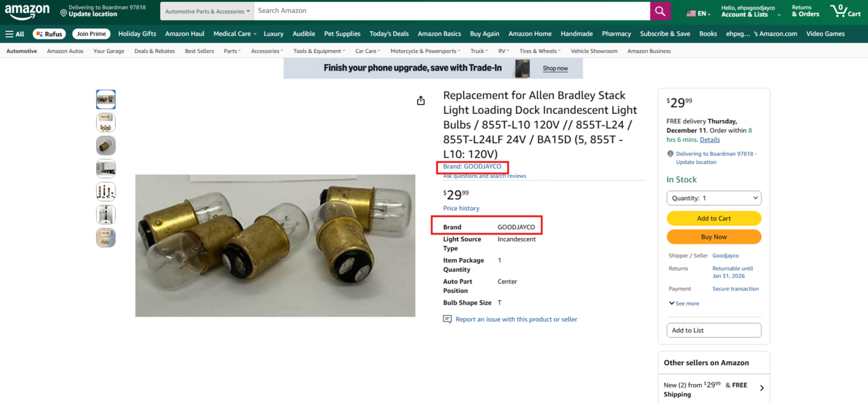Image resolution: width=868 pixels, height=403 pixels.
Task: Click the Buy Now button
Action: coord(713,237)
